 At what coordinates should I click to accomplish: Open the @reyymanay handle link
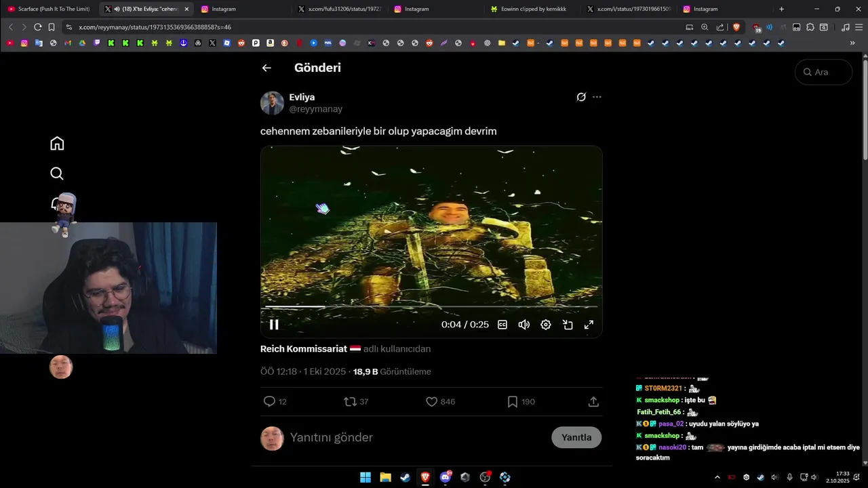[316, 109]
